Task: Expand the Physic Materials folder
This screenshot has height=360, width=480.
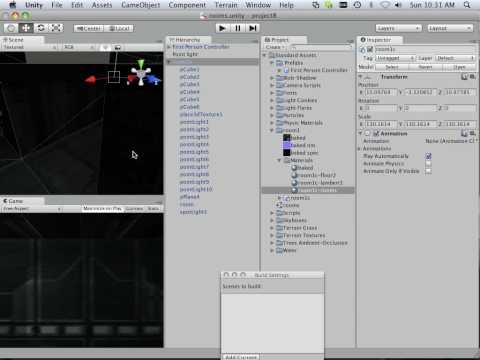Action: [272, 123]
